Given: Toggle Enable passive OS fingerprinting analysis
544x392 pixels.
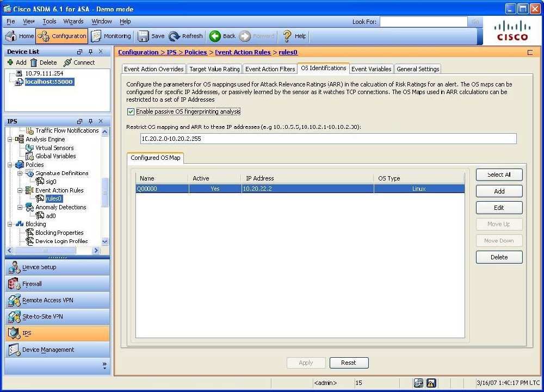Looking at the screenshot, I should click(x=131, y=111).
